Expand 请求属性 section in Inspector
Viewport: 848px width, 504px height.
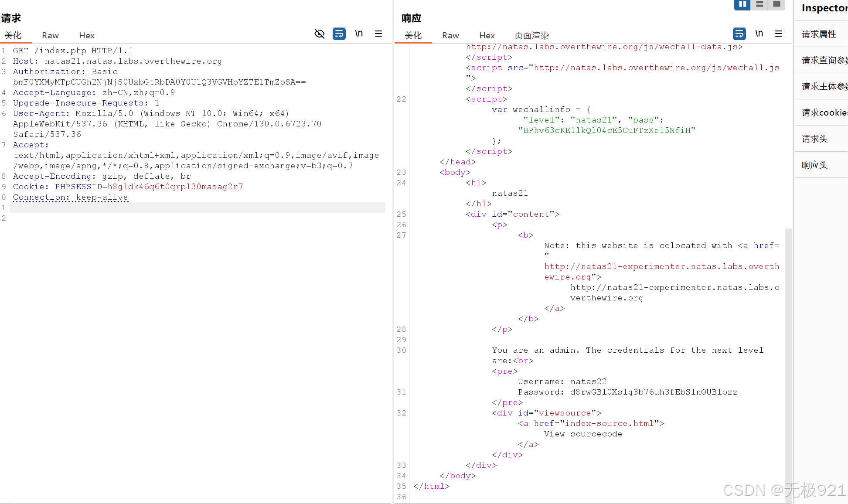click(x=819, y=34)
